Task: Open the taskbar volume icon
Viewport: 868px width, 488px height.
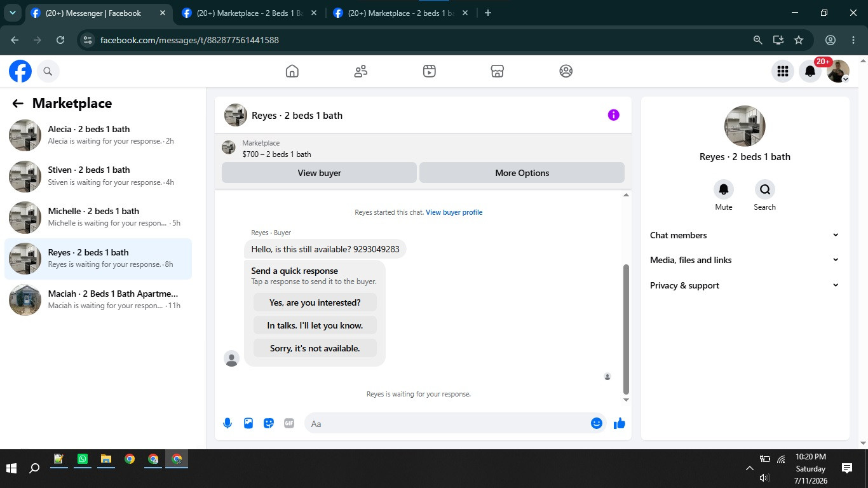Action: tap(764, 478)
